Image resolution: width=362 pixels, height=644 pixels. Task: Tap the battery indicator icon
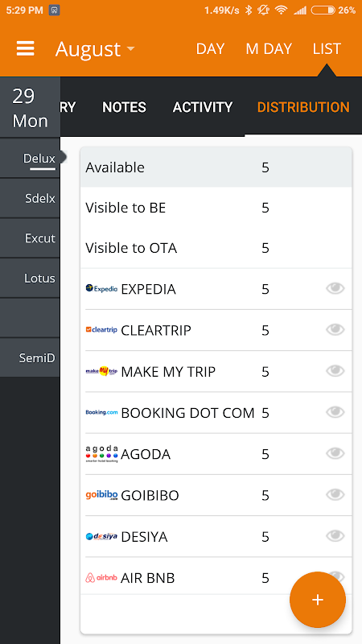[323, 10]
